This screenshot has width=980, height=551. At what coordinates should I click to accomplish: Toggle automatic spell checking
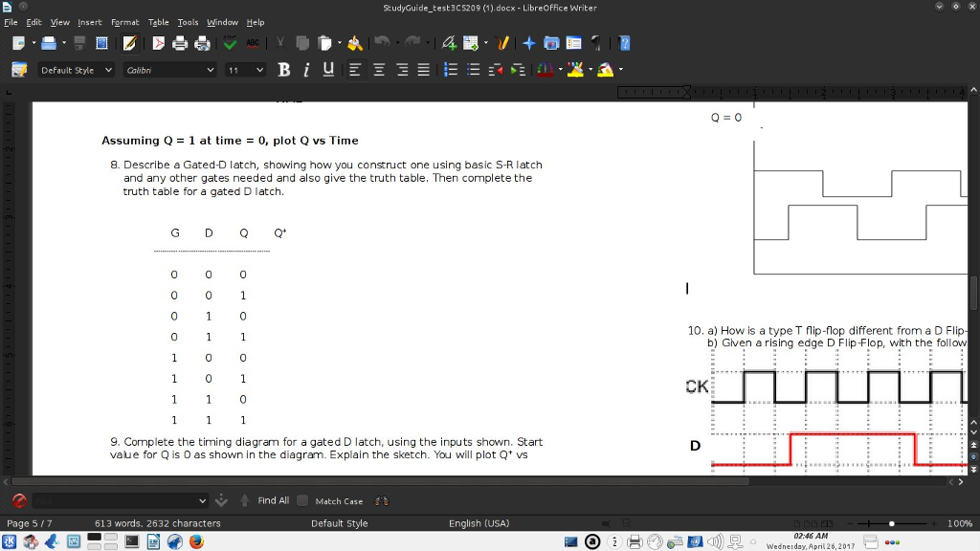coord(251,42)
